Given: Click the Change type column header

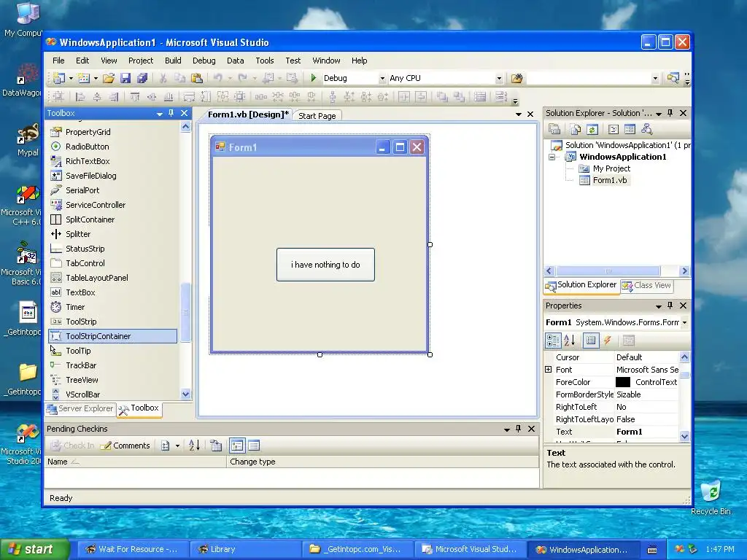Looking at the screenshot, I should [x=382, y=462].
